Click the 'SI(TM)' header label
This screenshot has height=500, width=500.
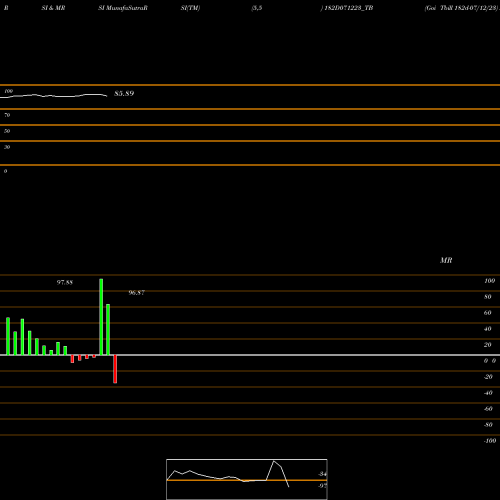tap(190, 8)
